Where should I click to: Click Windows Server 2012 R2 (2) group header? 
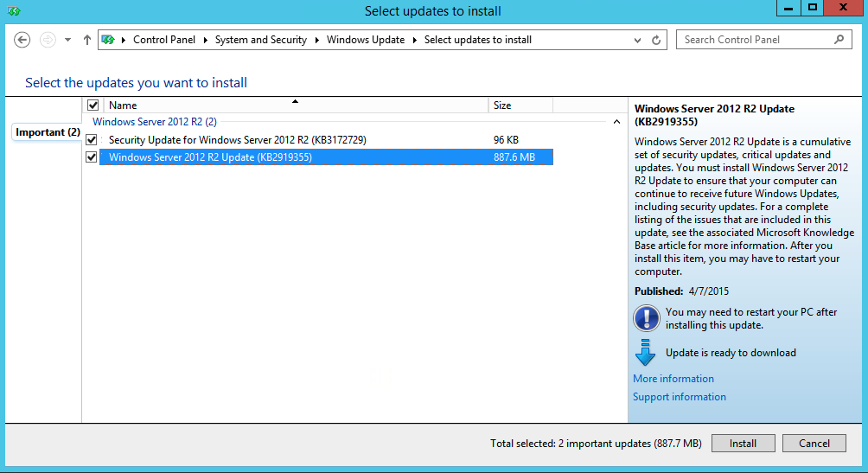(x=155, y=122)
